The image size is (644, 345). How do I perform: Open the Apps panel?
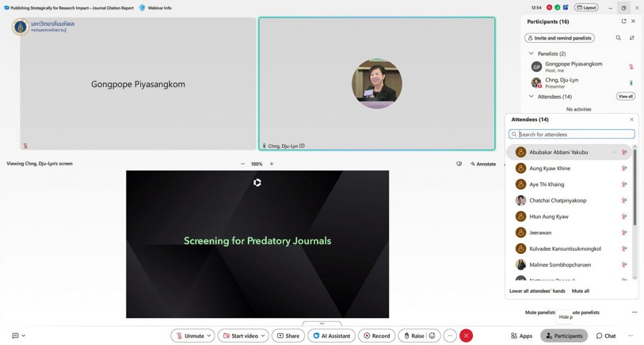(x=521, y=336)
